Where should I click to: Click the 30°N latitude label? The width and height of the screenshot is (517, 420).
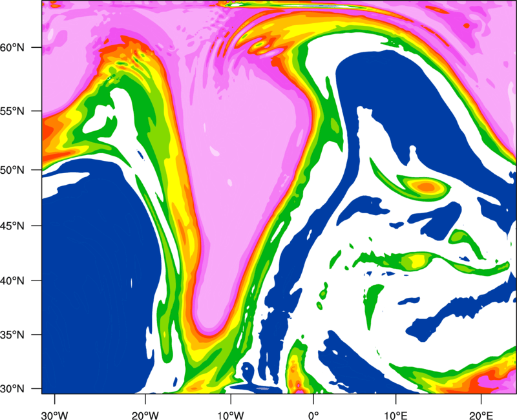pos(12,389)
